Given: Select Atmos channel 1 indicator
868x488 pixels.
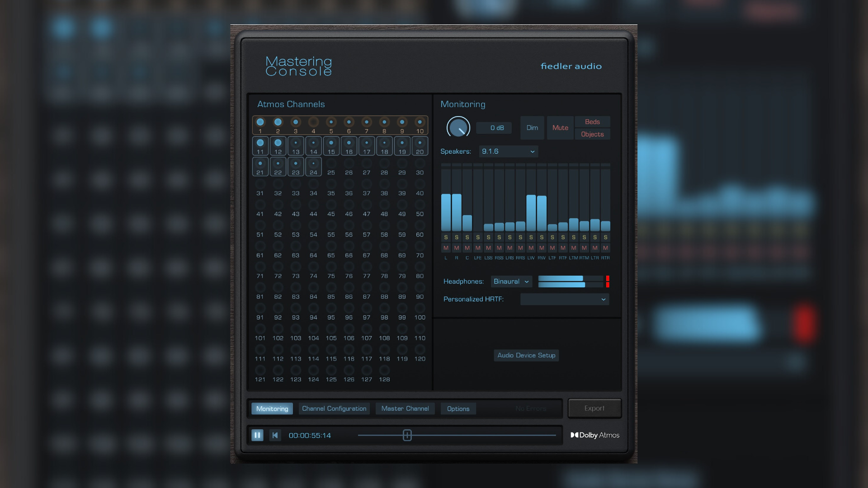Looking at the screenshot, I should [260, 122].
